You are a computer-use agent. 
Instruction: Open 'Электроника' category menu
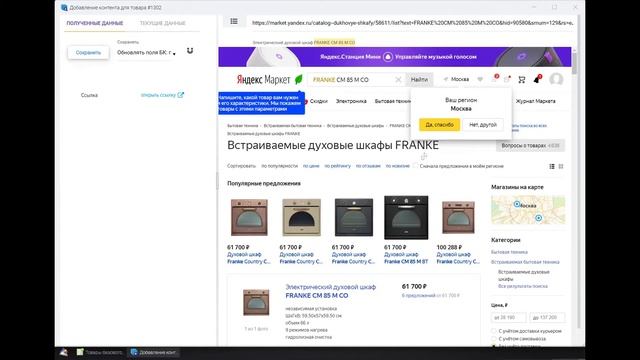[351, 101]
